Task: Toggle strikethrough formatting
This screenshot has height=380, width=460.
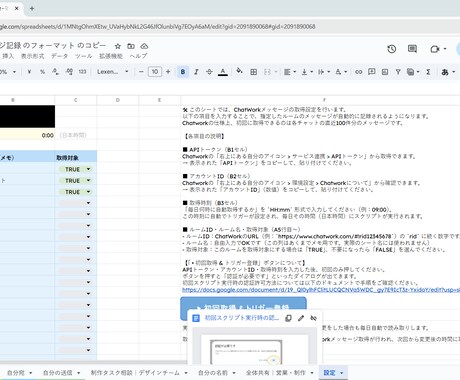Action: click(209, 72)
